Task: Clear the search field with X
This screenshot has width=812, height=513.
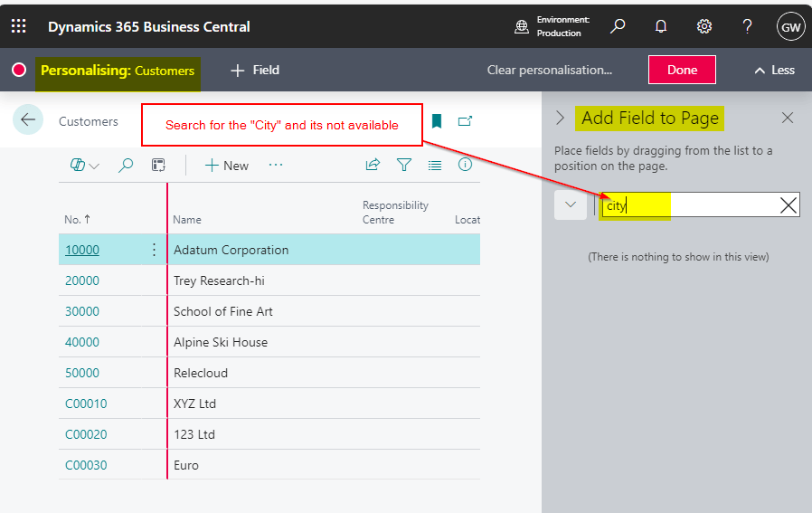Action: click(788, 205)
